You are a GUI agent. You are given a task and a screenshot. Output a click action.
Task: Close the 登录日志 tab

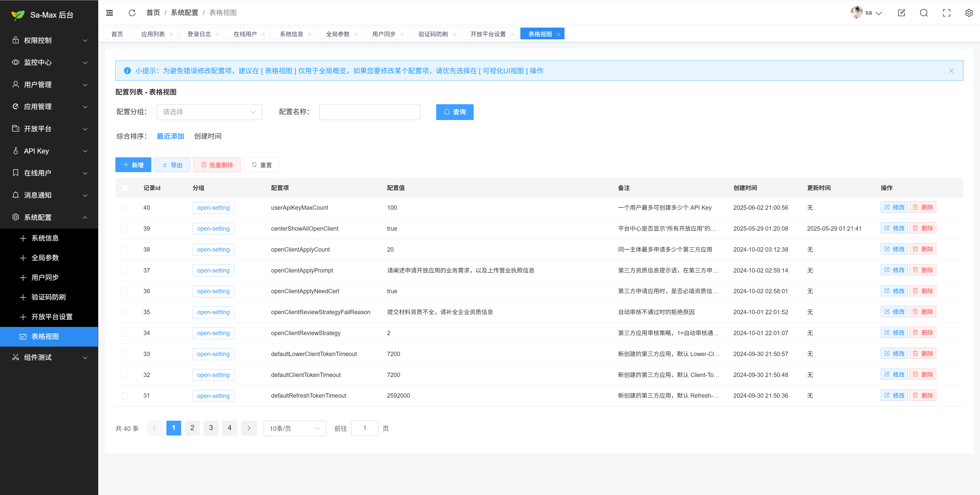click(x=217, y=34)
